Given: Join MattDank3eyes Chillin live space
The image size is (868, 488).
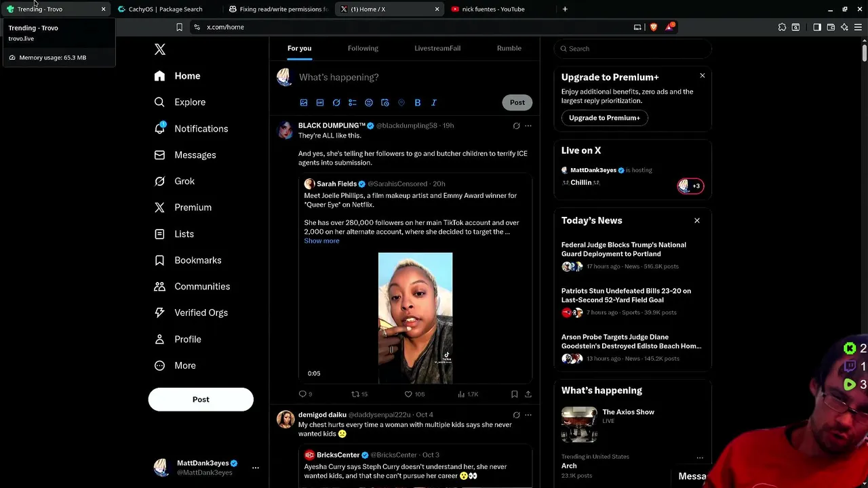Looking at the screenshot, I should pos(632,177).
